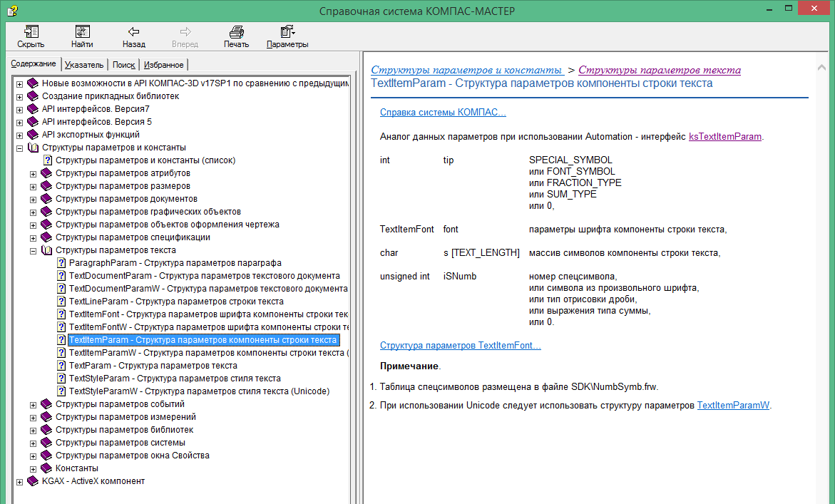Select TextStyleParamW (Unicode) tree topic

(199, 391)
